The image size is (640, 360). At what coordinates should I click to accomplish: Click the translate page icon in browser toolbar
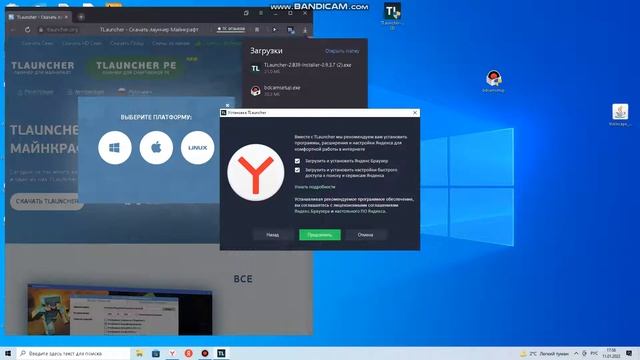(290, 30)
